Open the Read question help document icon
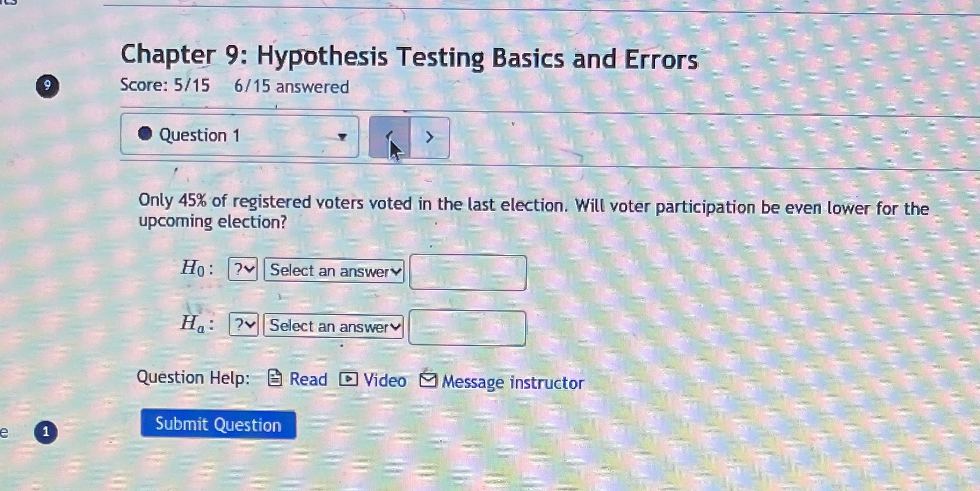The height and width of the screenshot is (491, 980). coord(274,379)
